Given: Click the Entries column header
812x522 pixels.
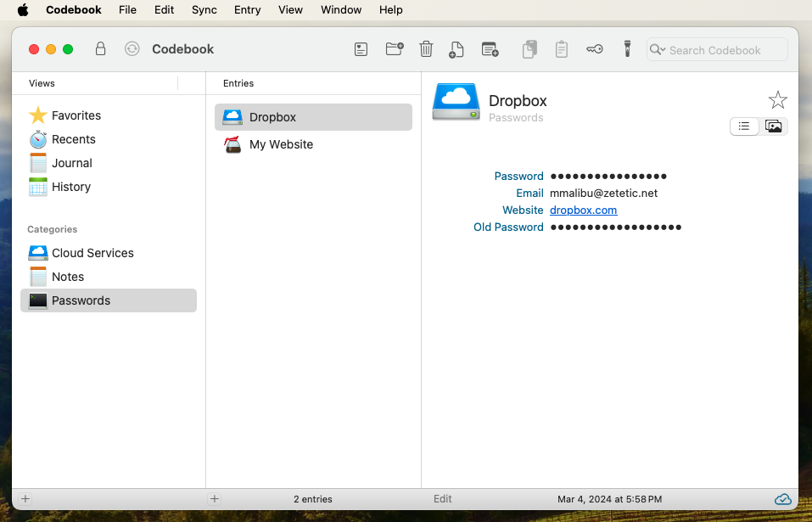Looking at the screenshot, I should click(x=238, y=83).
